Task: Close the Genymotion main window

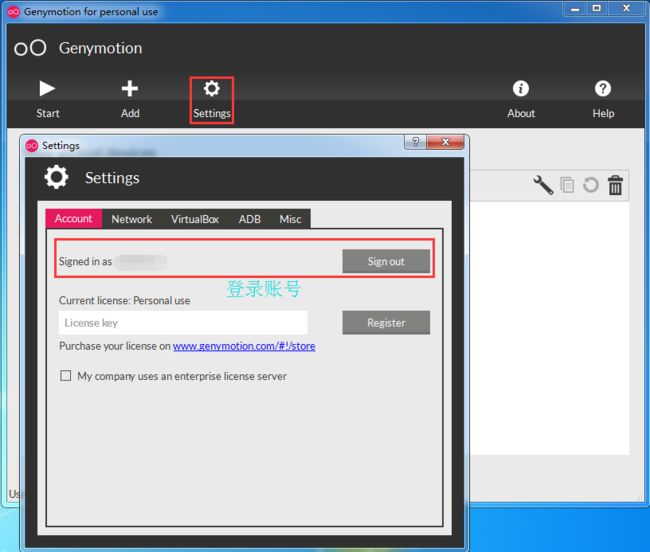Action: 626,8
